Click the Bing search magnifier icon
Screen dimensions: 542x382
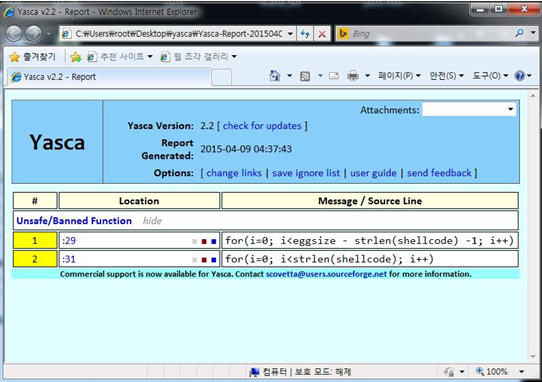click(519, 33)
